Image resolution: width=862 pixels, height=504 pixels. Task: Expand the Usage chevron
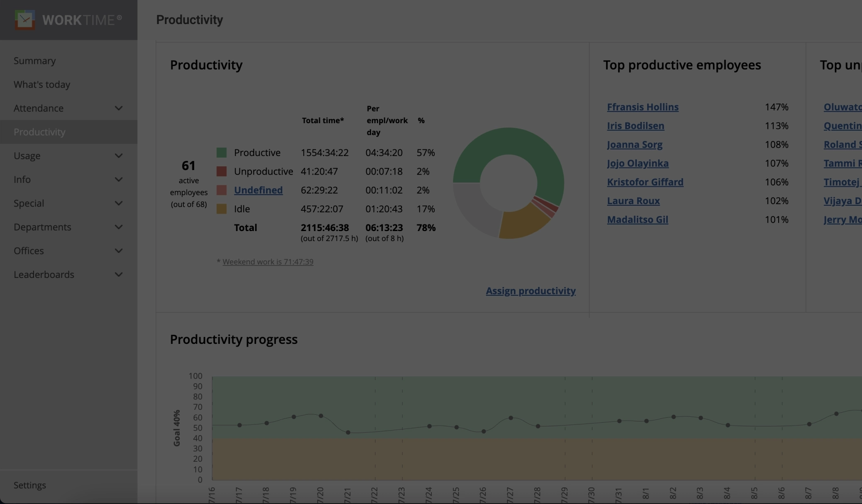119,156
